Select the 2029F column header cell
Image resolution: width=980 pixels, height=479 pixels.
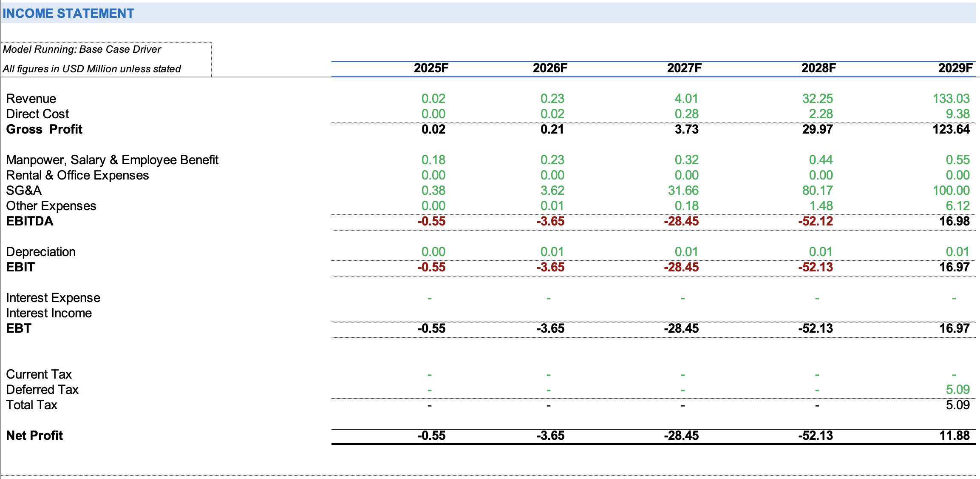point(955,68)
